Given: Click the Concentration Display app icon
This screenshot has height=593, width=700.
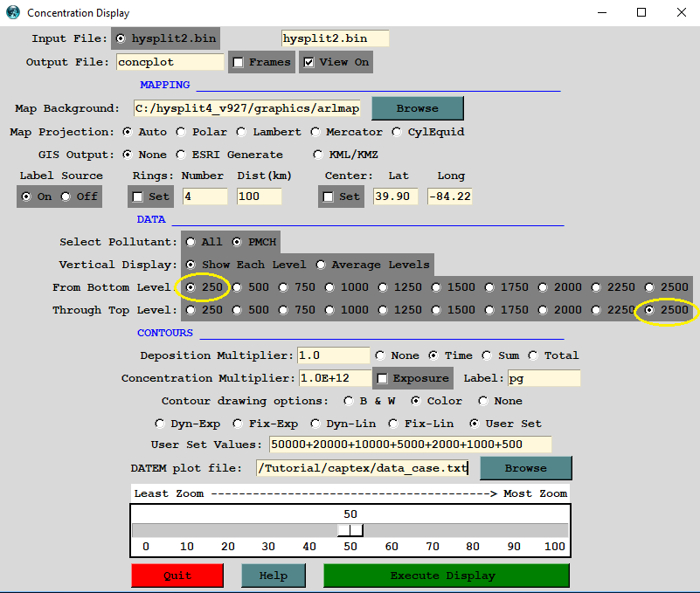Looking at the screenshot, I should tap(11, 13).
